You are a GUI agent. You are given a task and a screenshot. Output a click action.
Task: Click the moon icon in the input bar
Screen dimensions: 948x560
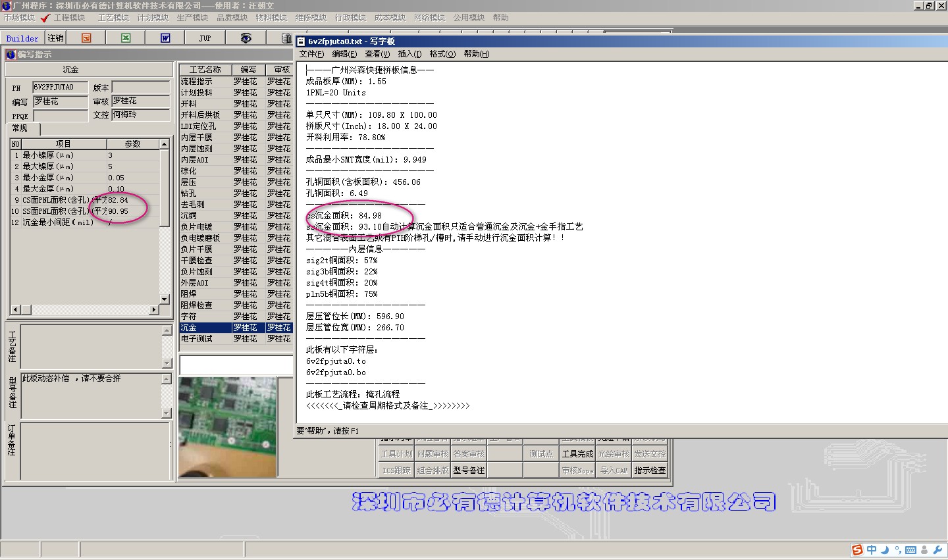(885, 549)
